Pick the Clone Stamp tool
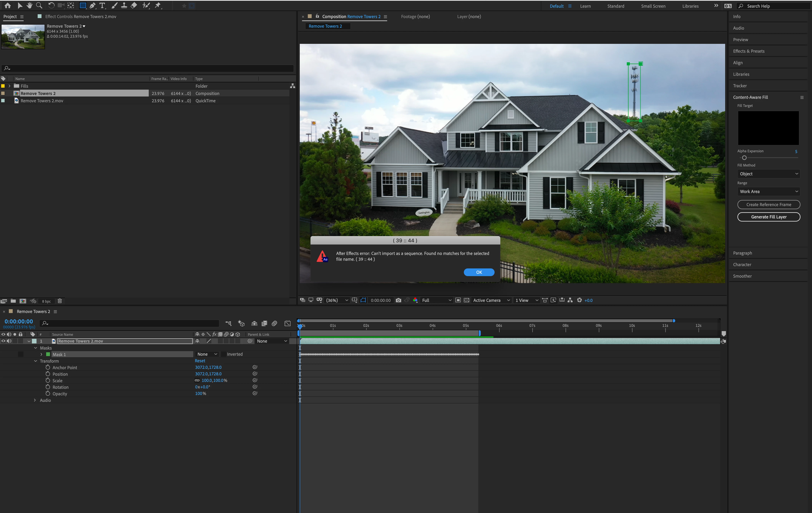Image resolution: width=812 pixels, height=513 pixels. point(124,5)
